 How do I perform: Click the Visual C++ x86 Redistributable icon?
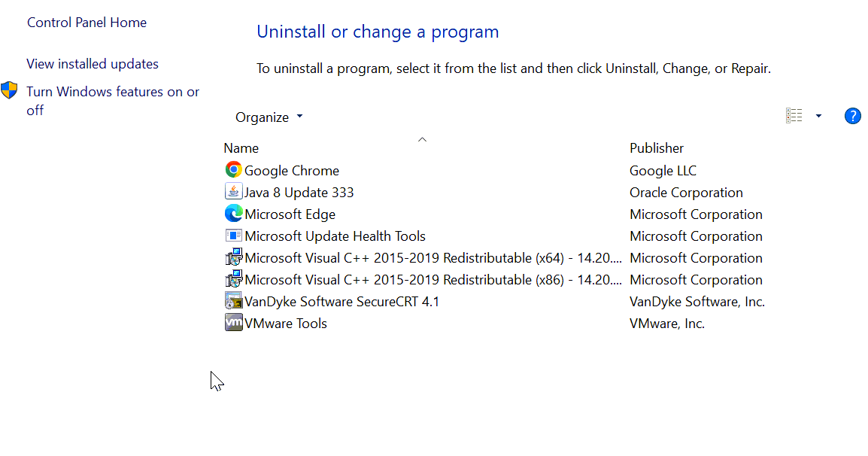click(x=234, y=279)
